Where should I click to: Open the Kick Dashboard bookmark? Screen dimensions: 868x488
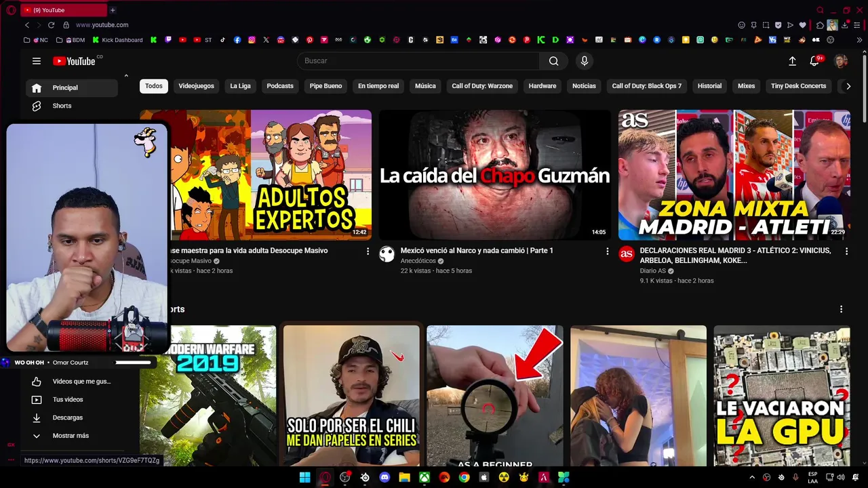pyautogui.click(x=117, y=40)
